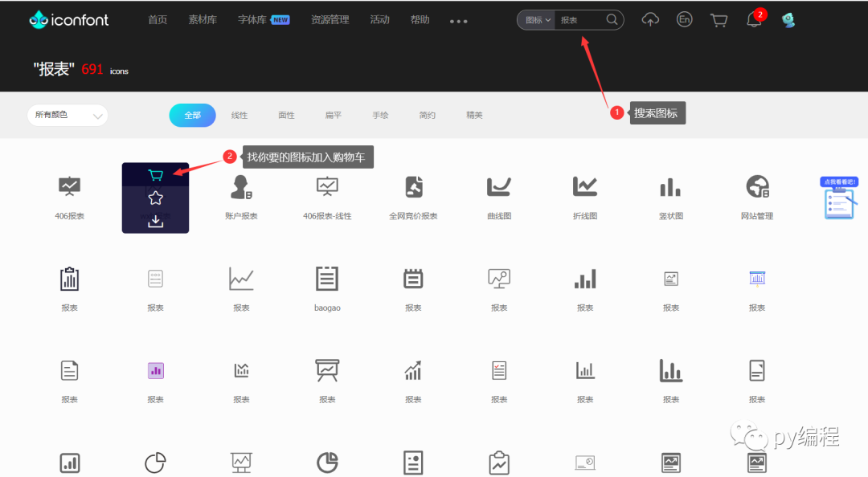Filter icons by 面性 style
Screen dimensions: 868x477
coord(286,115)
